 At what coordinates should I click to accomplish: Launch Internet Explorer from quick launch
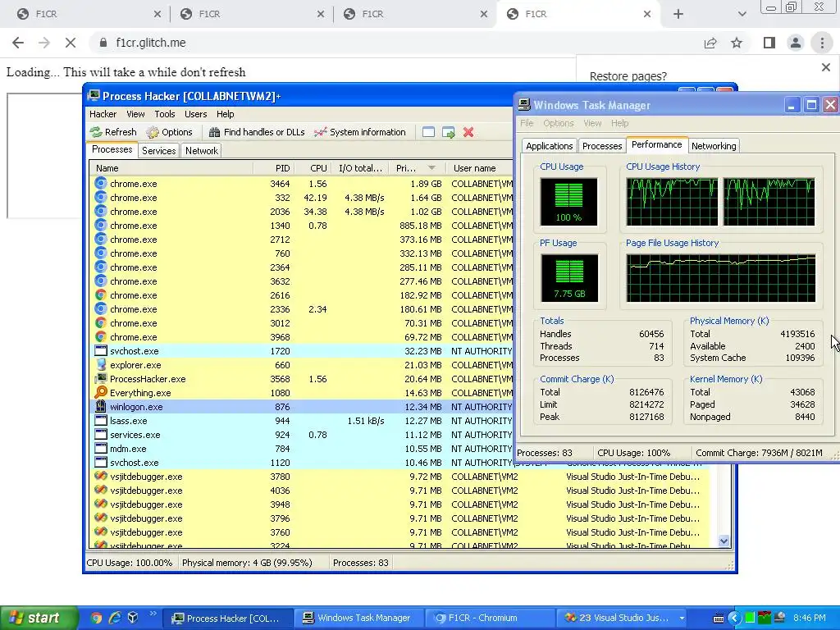pyautogui.click(x=115, y=618)
